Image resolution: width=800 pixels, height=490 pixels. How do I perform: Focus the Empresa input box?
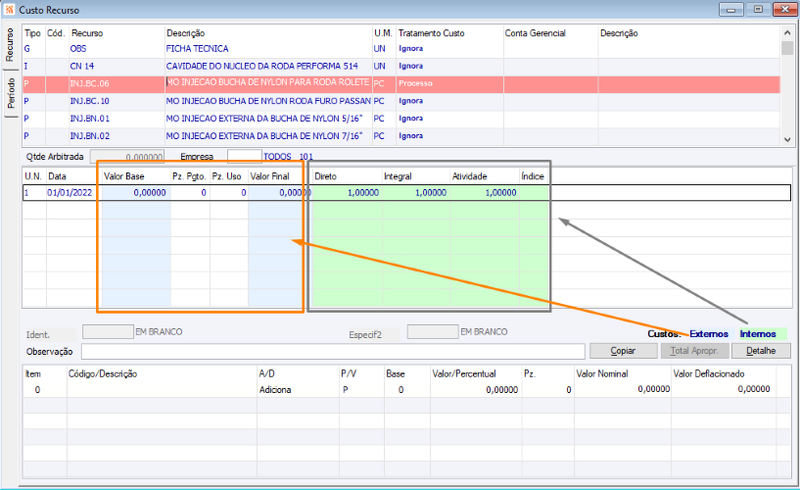pyautogui.click(x=244, y=156)
